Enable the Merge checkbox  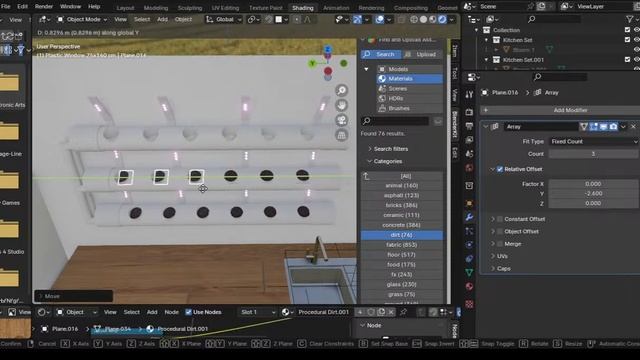point(500,244)
